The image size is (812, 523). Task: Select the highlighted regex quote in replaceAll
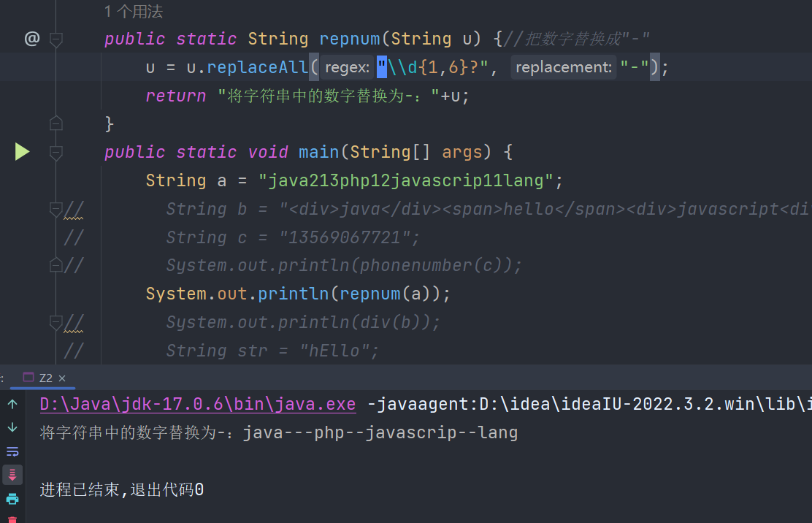(x=380, y=66)
